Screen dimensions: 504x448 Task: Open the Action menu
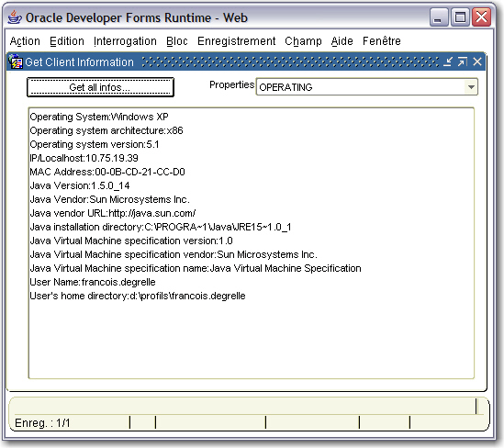click(x=25, y=41)
